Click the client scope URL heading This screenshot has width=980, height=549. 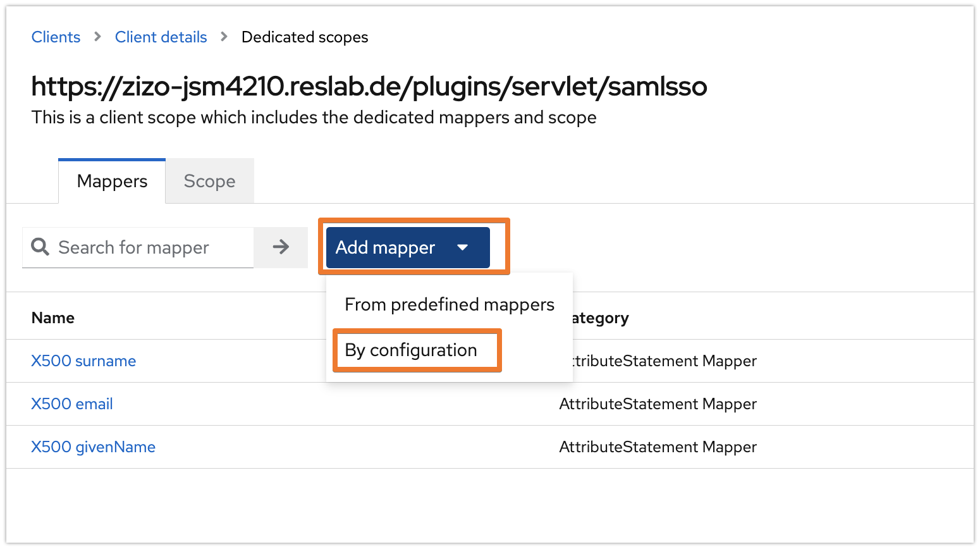coord(369,86)
